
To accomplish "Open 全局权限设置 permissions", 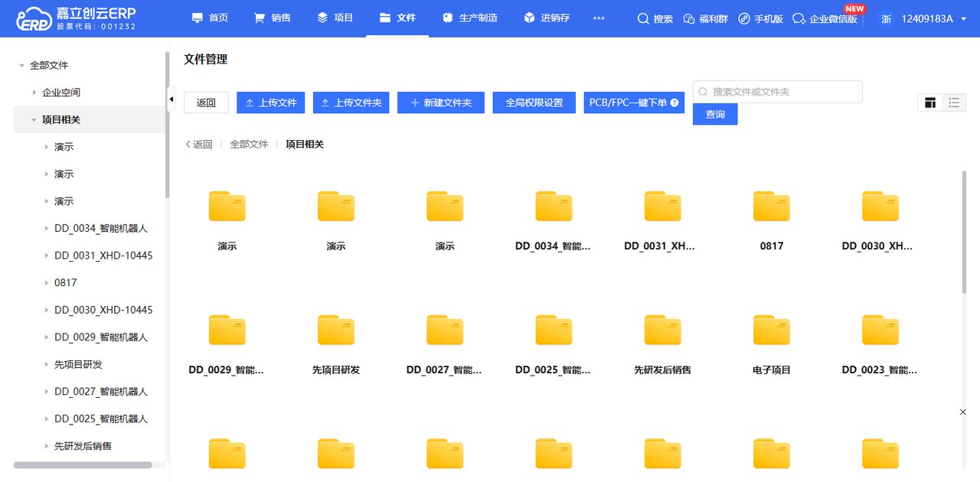I will click(534, 103).
